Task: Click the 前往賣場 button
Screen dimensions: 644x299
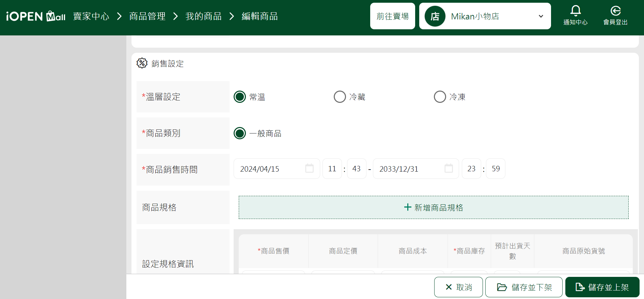Action: [x=392, y=16]
